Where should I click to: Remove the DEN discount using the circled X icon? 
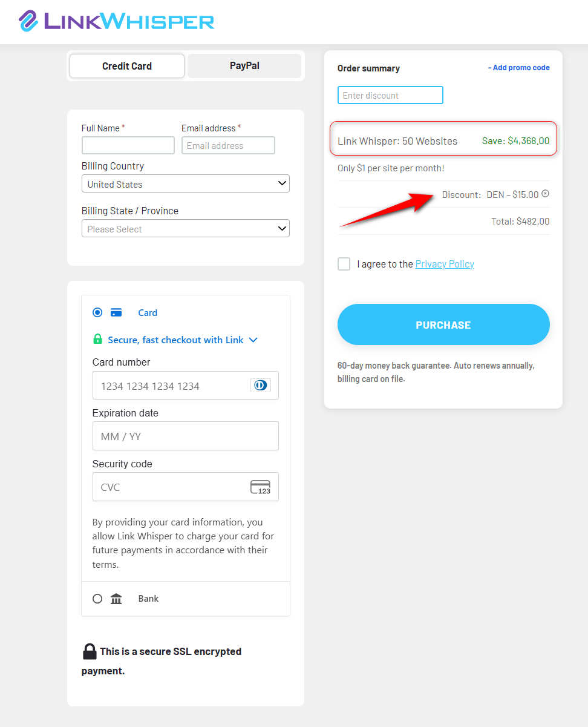coord(546,194)
